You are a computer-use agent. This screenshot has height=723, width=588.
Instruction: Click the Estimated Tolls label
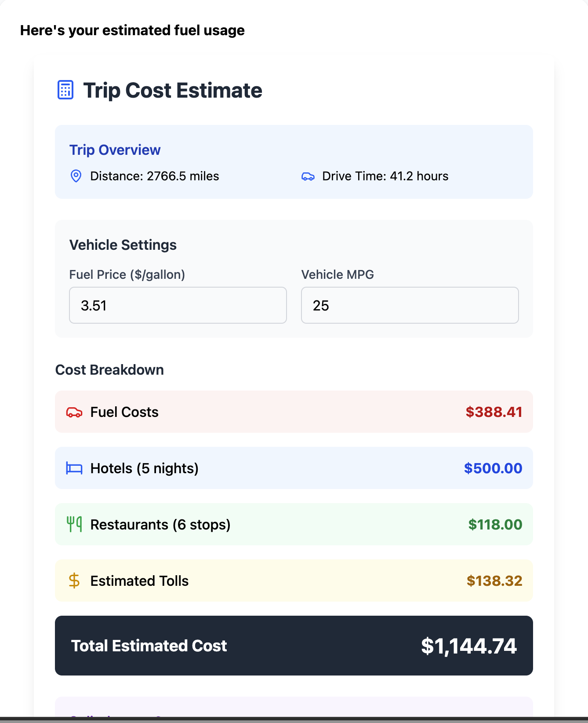click(139, 581)
